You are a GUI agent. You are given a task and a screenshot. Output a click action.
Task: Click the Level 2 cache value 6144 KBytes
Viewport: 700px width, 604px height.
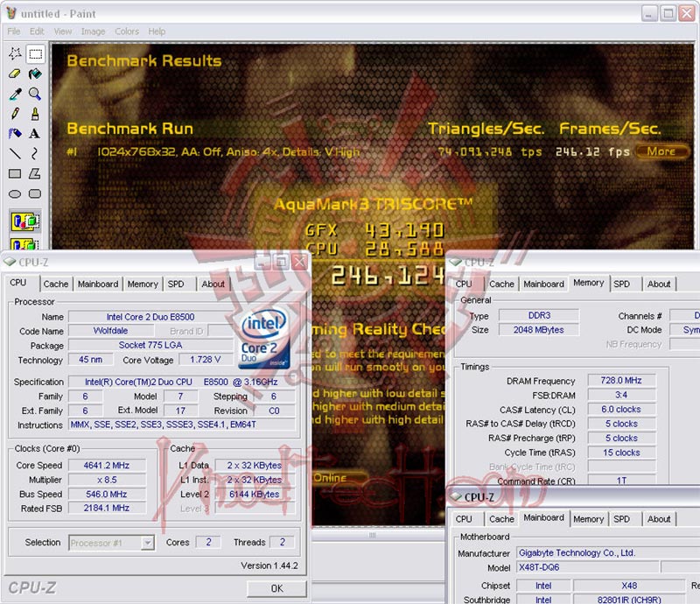255,494
